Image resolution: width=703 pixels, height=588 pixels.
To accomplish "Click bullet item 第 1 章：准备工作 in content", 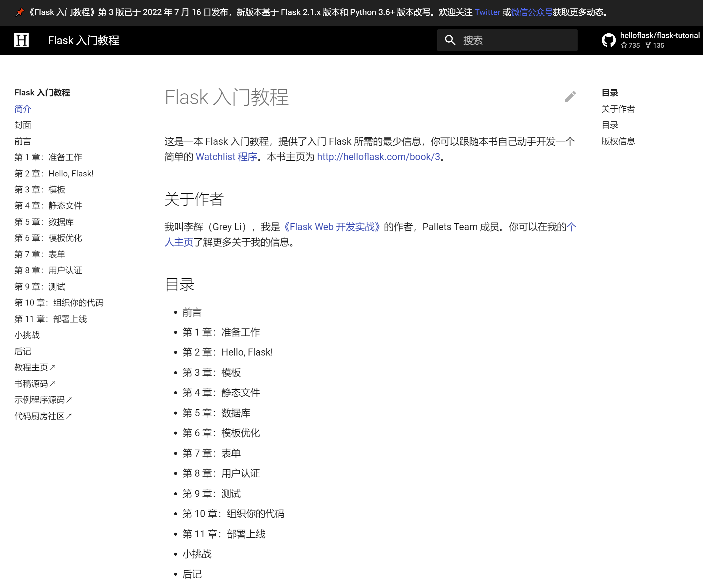I will pyautogui.click(x=221, y=332).
